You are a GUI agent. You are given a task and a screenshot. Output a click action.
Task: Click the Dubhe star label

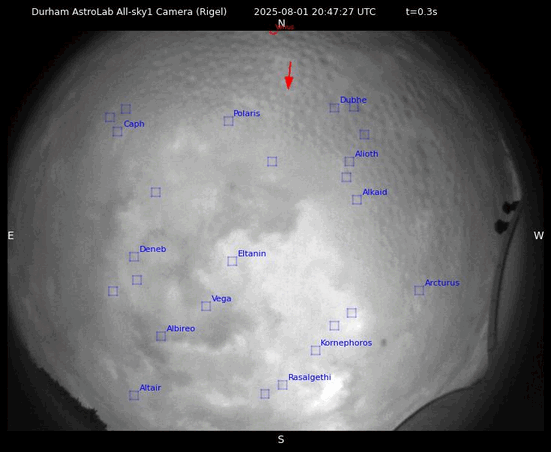pyautogui.click(x=353, y=100)
